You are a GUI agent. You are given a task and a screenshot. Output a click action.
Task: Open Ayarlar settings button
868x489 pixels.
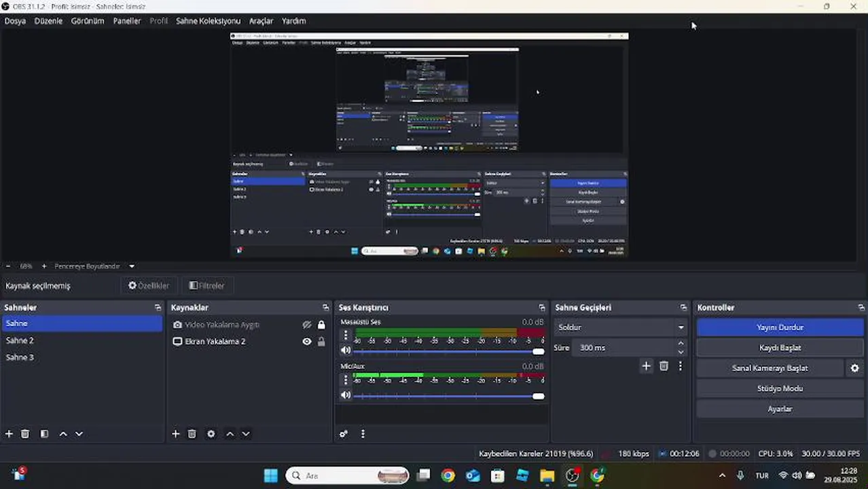click(x=780, y=409)
